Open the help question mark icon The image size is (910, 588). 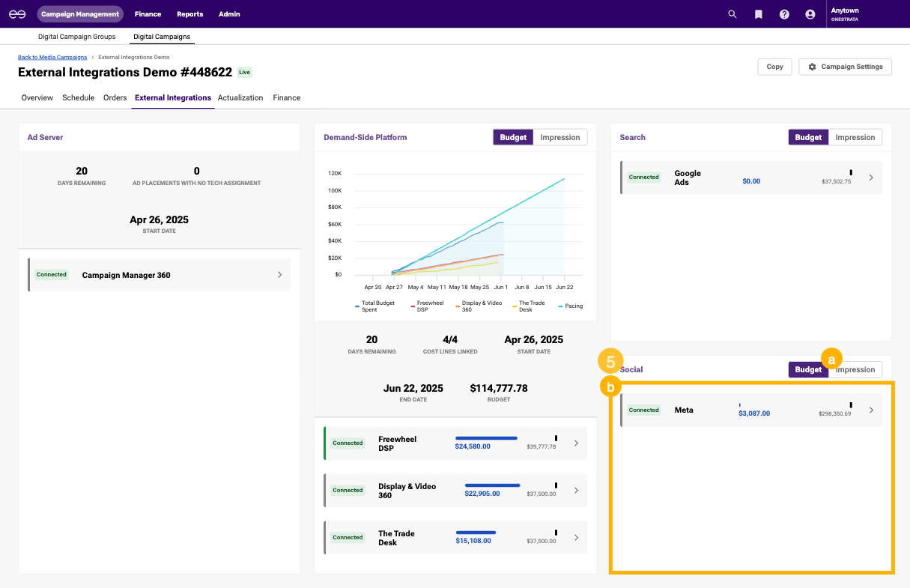coord(784,14)
